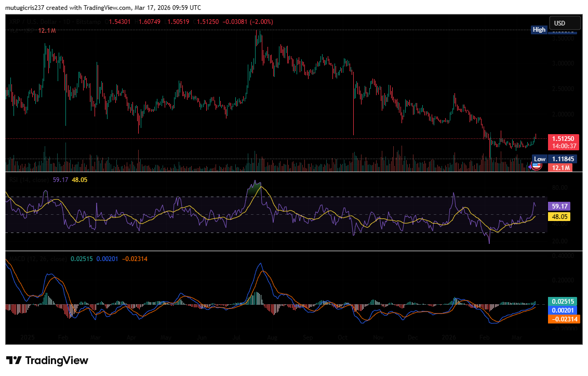Open the XRP / U.S. Dollar symbol legend
The width and height of the screenshot is (588, 376).
click(x=55, y=22)
